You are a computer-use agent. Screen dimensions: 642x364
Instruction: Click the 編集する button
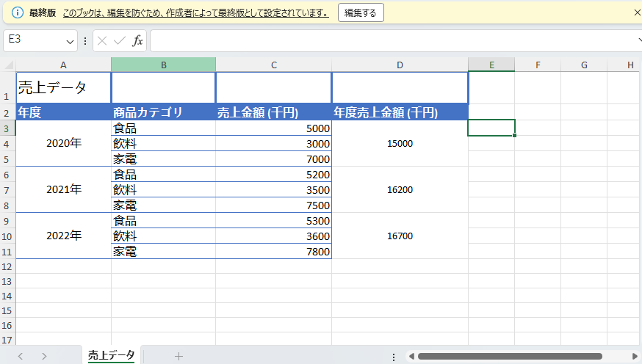point(361,12)
